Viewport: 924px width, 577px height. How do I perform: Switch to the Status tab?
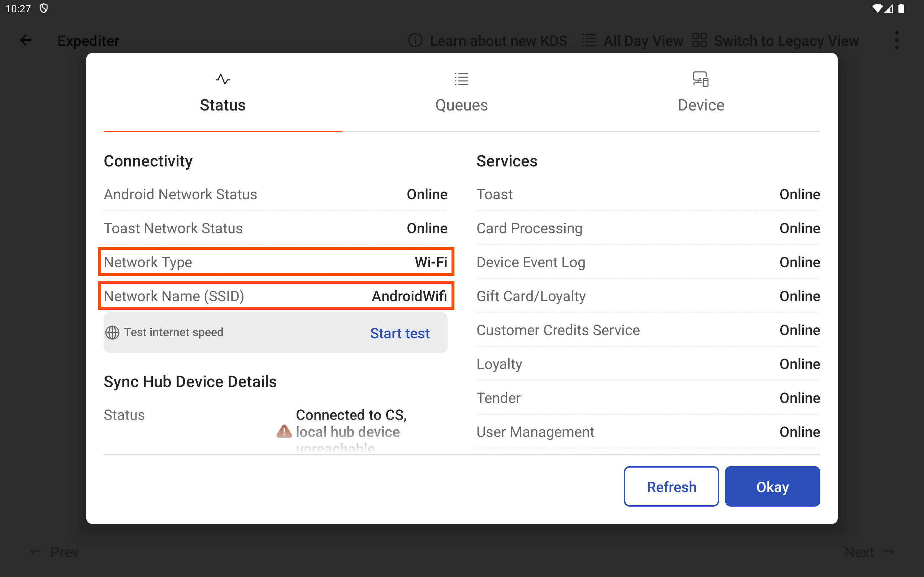(x=223, y=93)
